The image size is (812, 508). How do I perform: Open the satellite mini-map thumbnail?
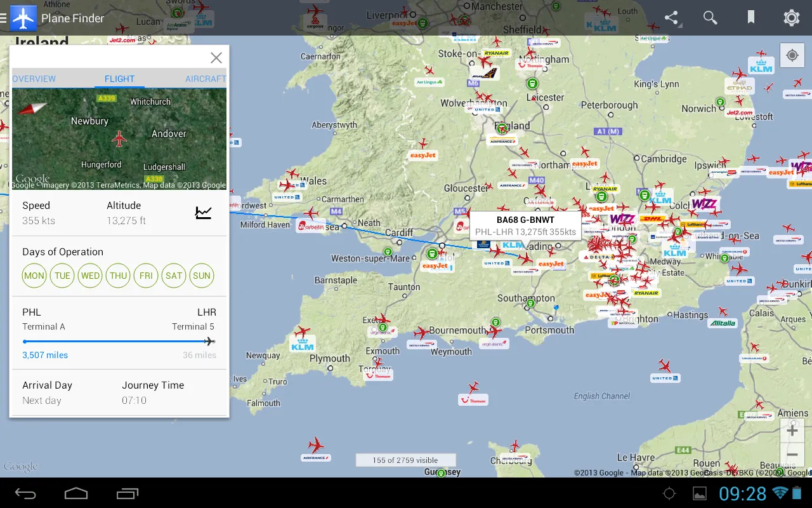click(x=119, y=139)
